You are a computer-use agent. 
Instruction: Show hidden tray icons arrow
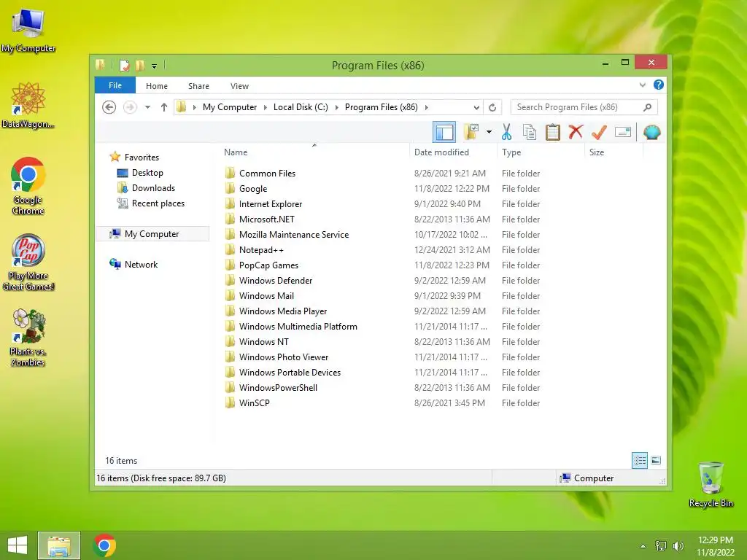(x=643, y=546)
